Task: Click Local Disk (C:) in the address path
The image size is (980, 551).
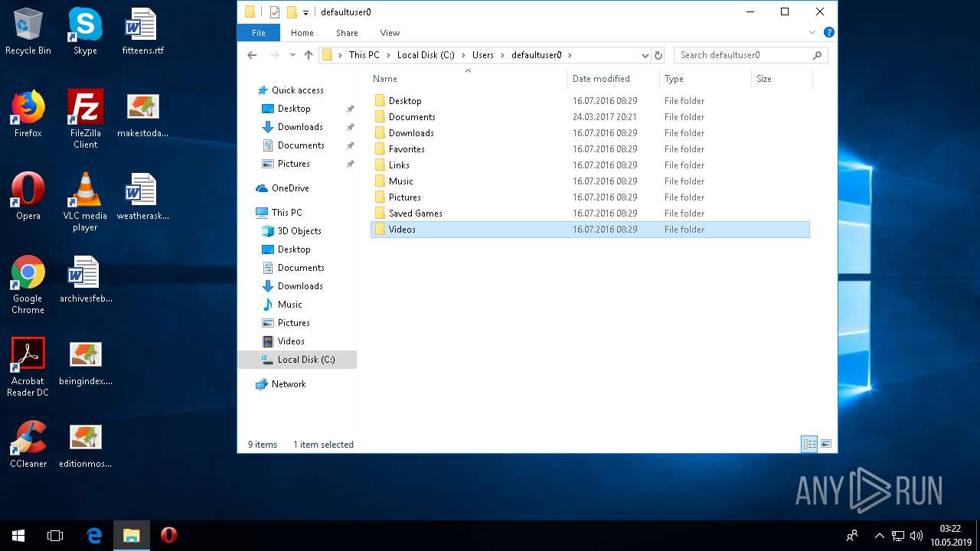Action: pyautogui.click(x=426, y=55)
